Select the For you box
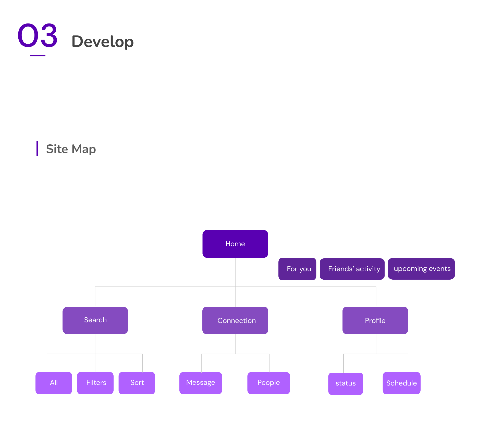Viewport: 490px width, 448px height. pyautogui.click(x=297, y=269)
